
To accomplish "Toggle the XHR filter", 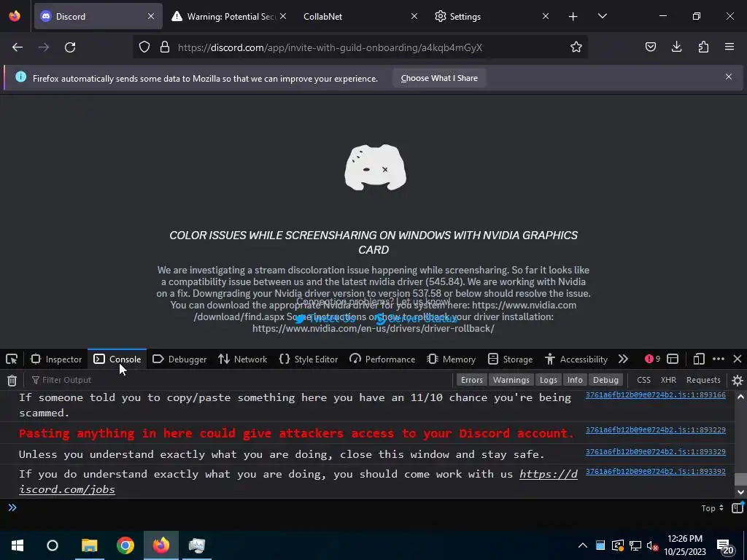I will [x=668, y=380].
